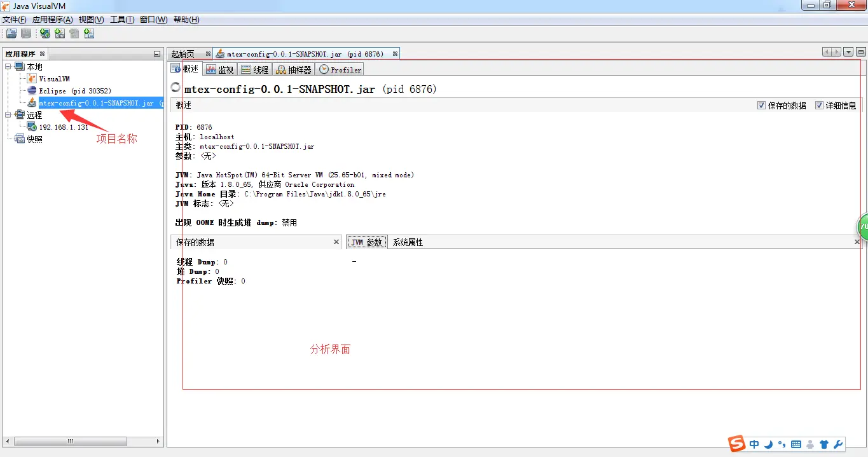
Task: Show opened documents list dropdown
Action: coord(848,52)
